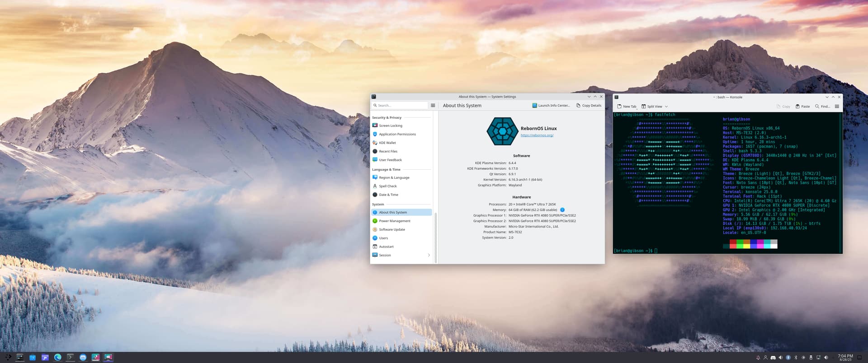Expand the Session settings chevron
Viewport: 868px width, 363px height.
coord(429,255)
